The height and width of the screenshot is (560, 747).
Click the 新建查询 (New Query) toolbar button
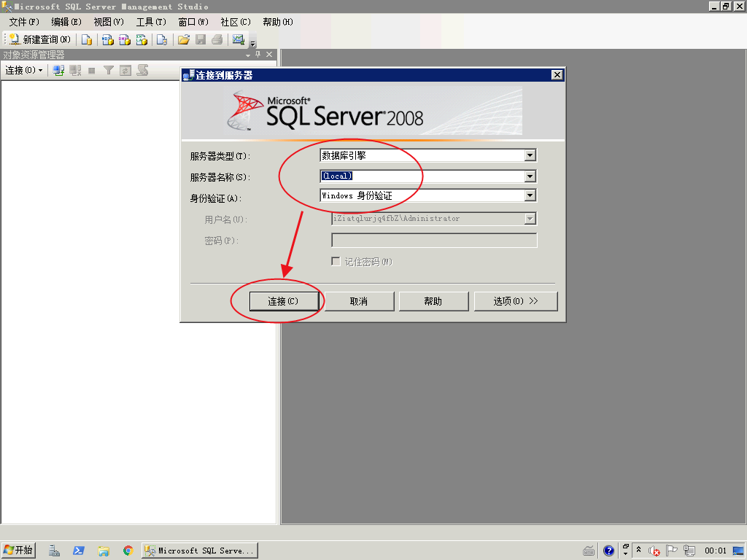[x=40, y=39]
